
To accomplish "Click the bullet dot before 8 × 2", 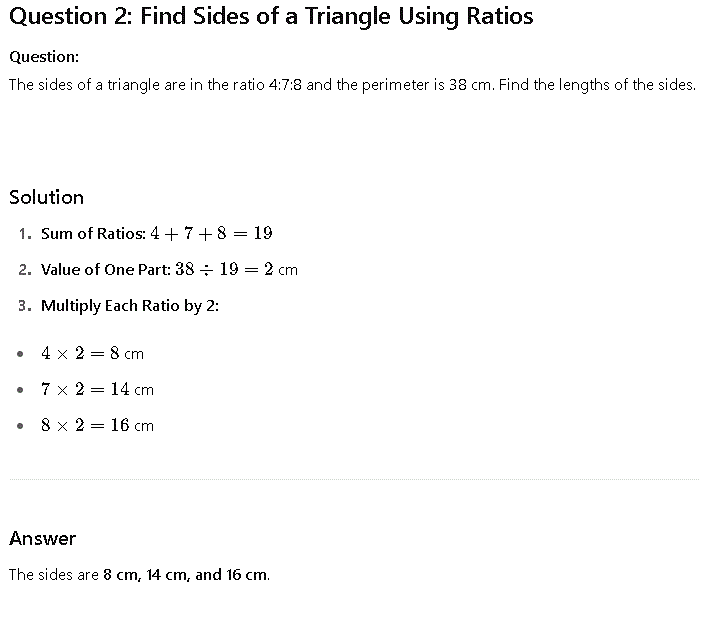I will (20, 426).
